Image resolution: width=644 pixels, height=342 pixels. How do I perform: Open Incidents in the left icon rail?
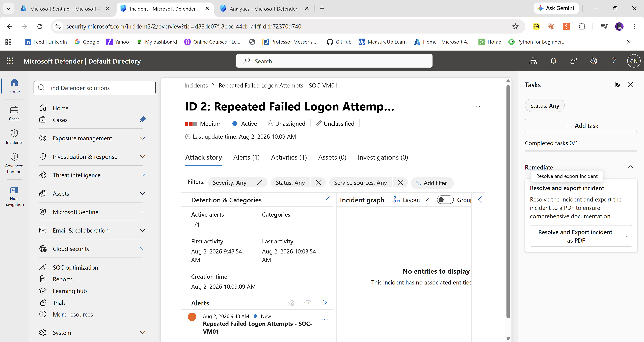[14, 137]
